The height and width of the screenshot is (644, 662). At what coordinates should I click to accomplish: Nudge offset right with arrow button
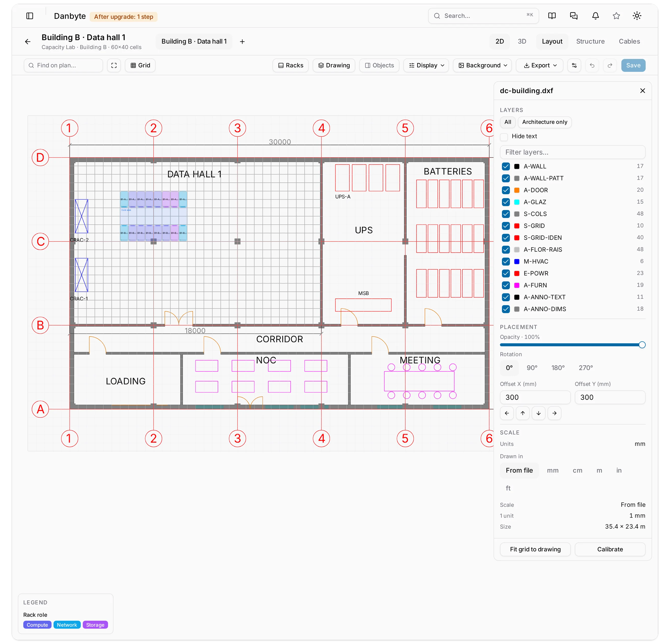[x=555, y=413]
